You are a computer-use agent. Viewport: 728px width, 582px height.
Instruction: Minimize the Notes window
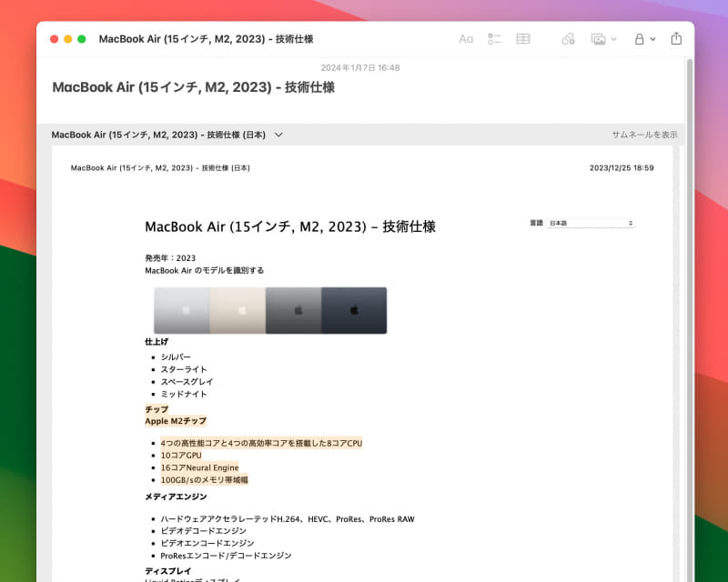pos(67,38)
